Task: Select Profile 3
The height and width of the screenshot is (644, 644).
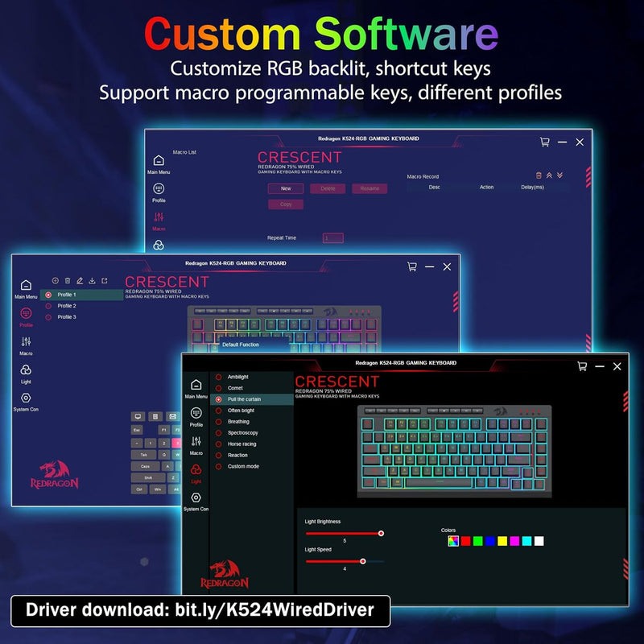Action: tap(68, 316)
